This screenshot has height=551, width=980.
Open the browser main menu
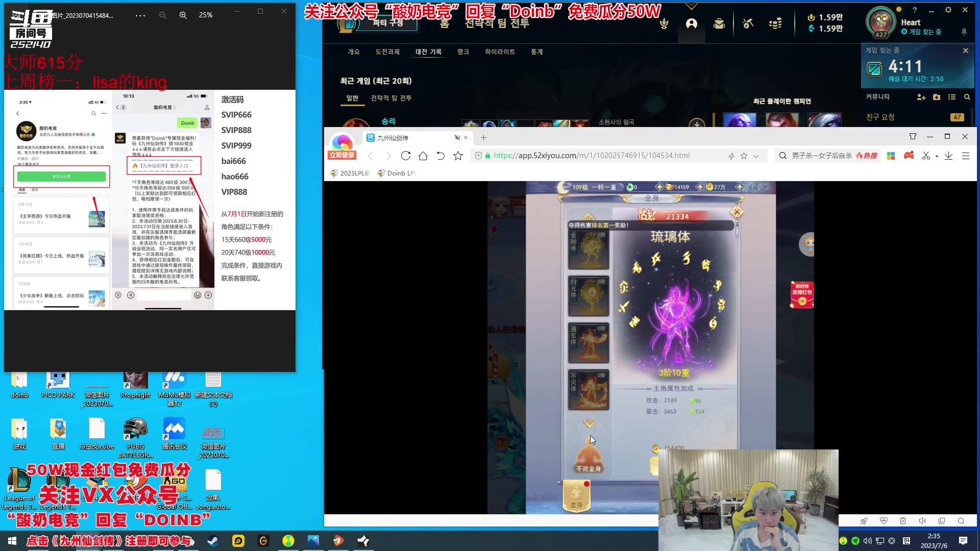pos(966,156)
